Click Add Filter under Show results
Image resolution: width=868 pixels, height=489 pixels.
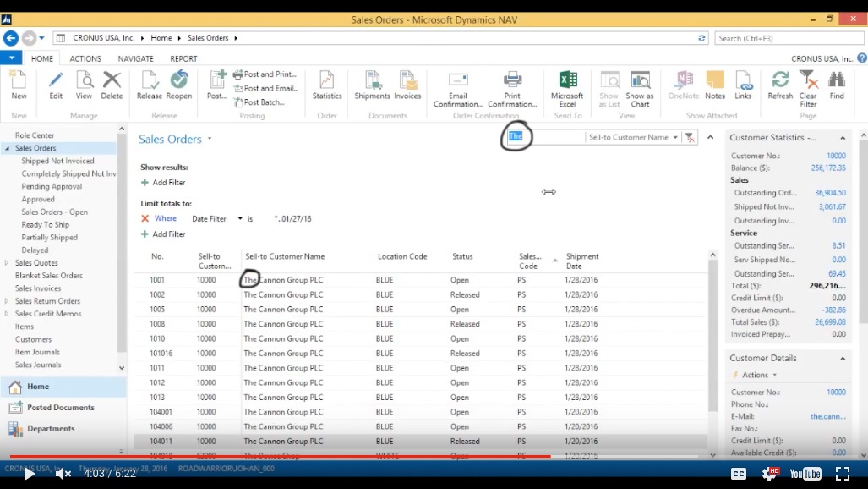[x=163, y=183]
